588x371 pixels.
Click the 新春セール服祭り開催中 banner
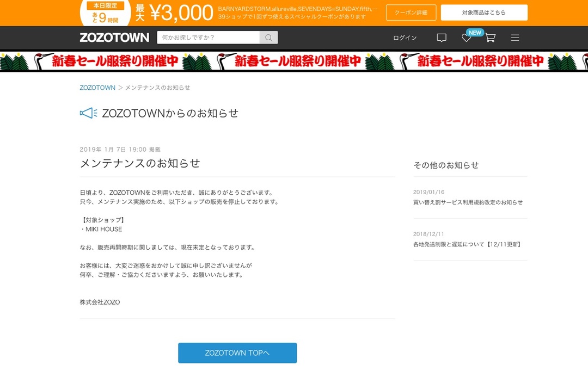coord(294,61)
